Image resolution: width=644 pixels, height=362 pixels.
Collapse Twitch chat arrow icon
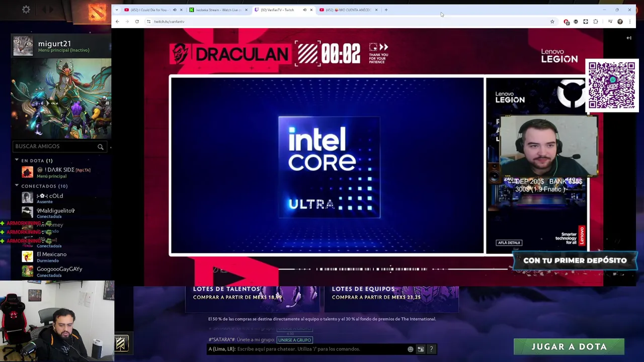coord(629,38)
